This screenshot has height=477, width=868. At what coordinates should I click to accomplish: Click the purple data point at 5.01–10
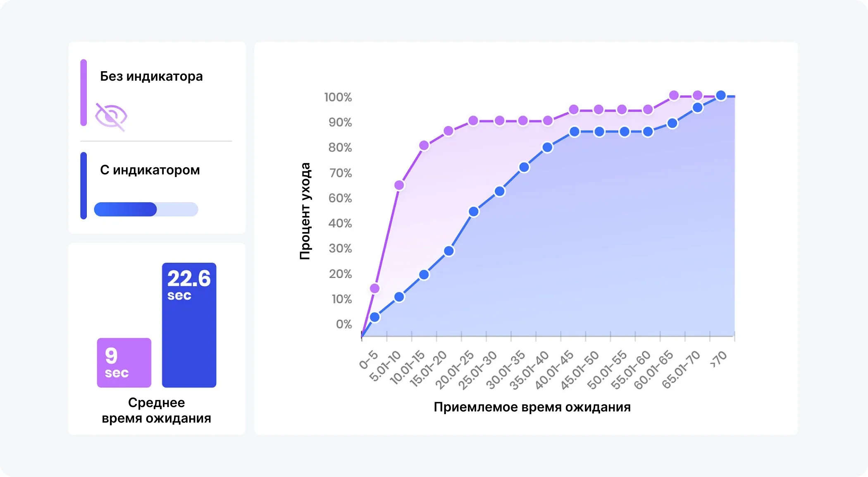(399, 185)
